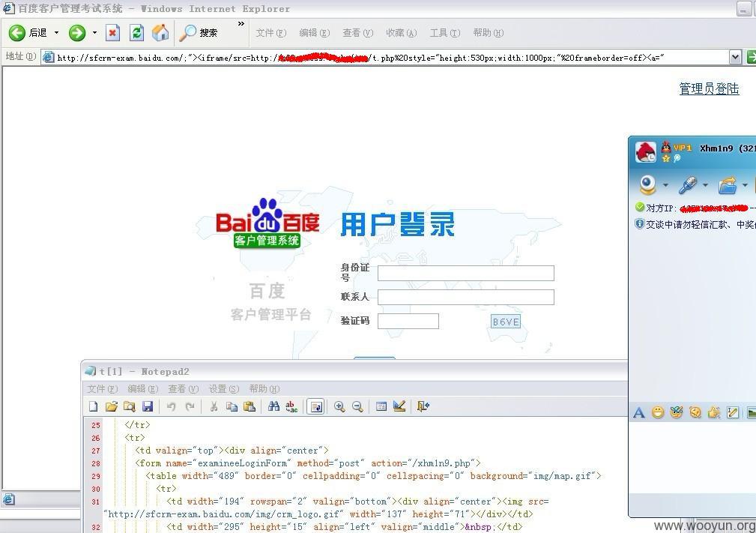
Task: Open Notepad2 设置(S) settings menu
Action: pos(224,389)
